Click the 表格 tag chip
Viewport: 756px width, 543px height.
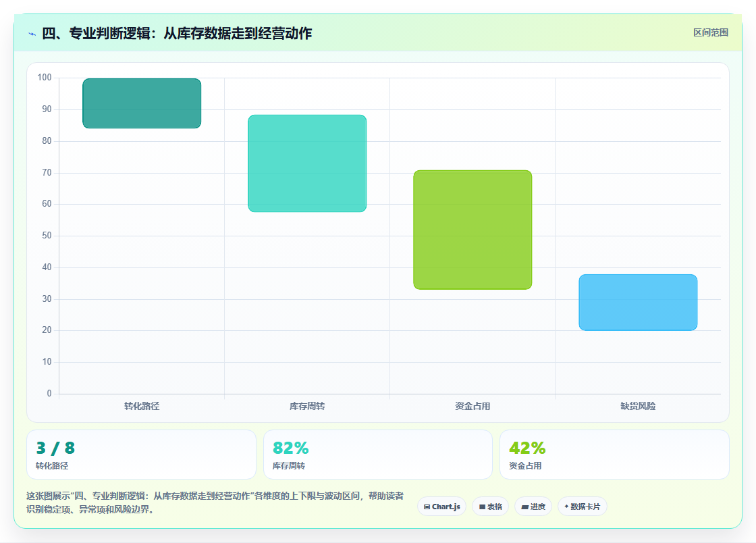(490, 507)
